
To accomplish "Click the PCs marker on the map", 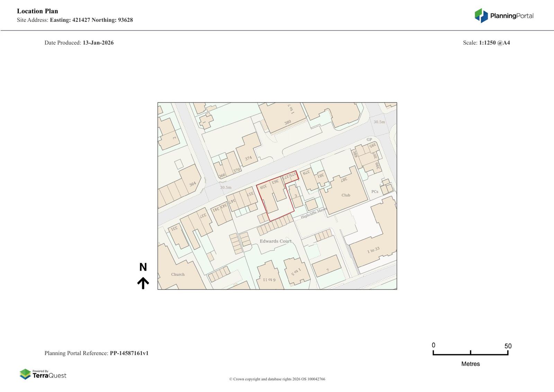I will click(x=374, y=191).
